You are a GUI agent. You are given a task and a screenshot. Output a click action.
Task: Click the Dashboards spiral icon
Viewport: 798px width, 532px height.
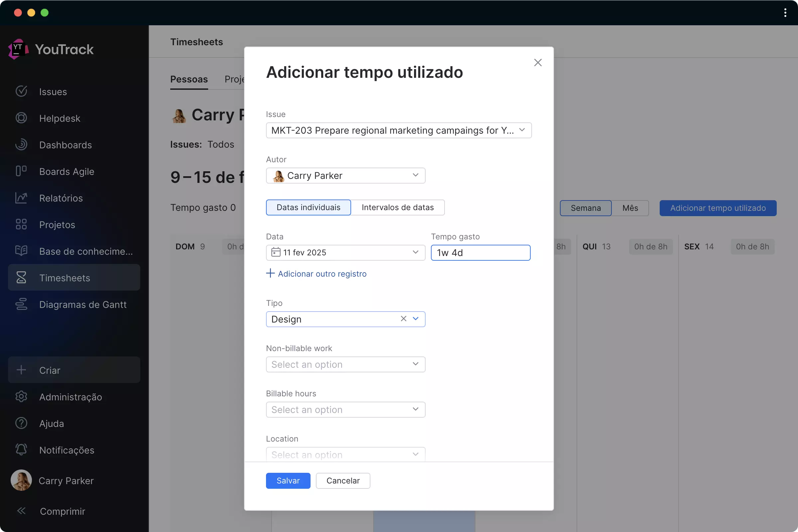click(x=21, y=145)
